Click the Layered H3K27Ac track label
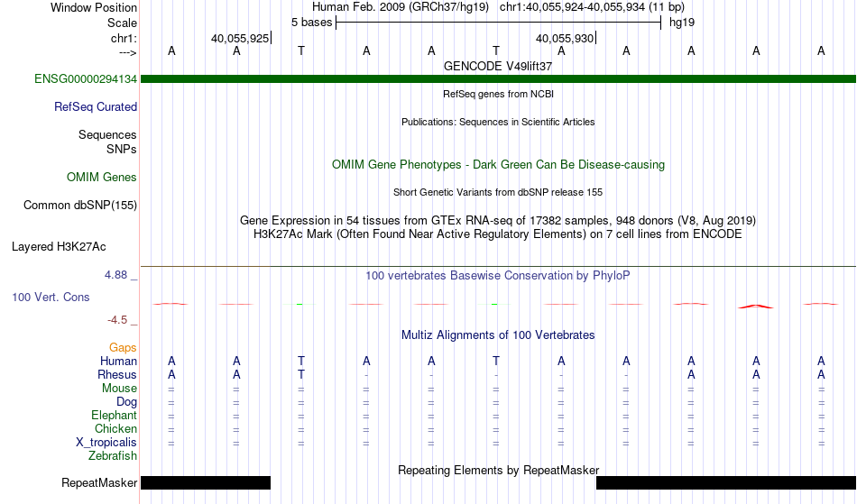The width and height of the screenshot is (857, 504). [59, 247]
